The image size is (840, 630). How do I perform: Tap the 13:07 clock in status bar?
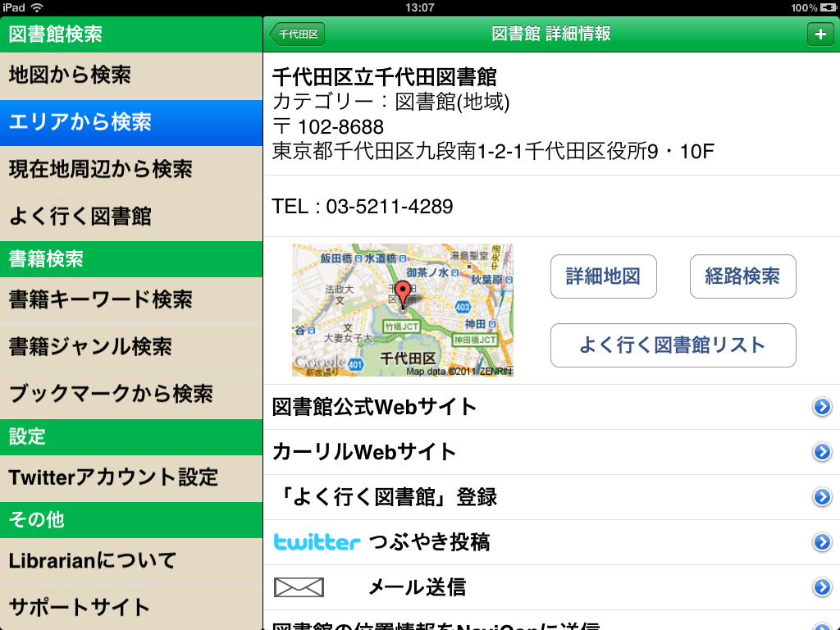pos(419,7)
